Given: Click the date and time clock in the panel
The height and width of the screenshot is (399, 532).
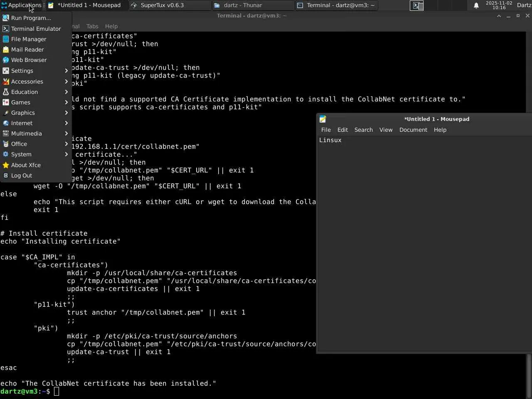Looking at the screenshot, I should tap(499, 5).
